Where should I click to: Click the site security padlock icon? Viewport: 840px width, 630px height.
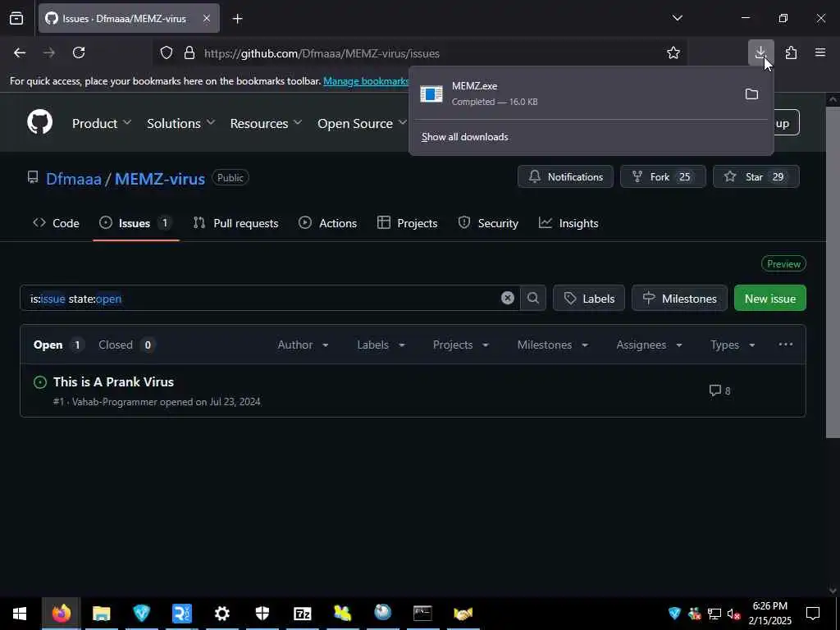click(x=189, y=53)
